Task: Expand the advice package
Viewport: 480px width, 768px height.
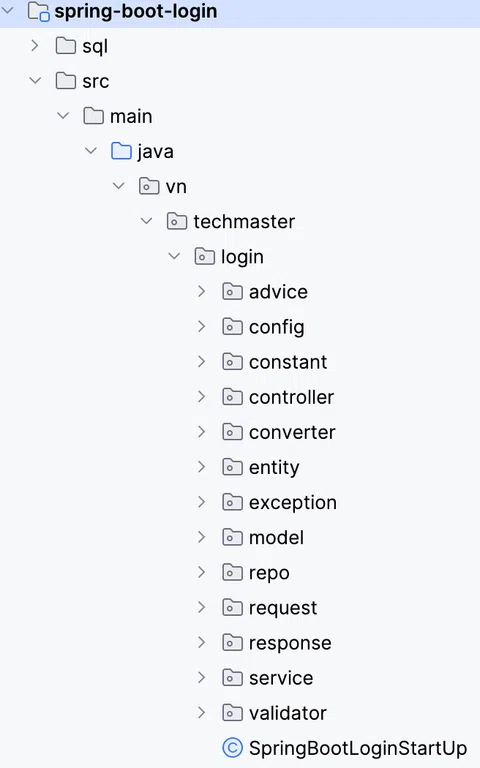Action: (x=201, y=291)
